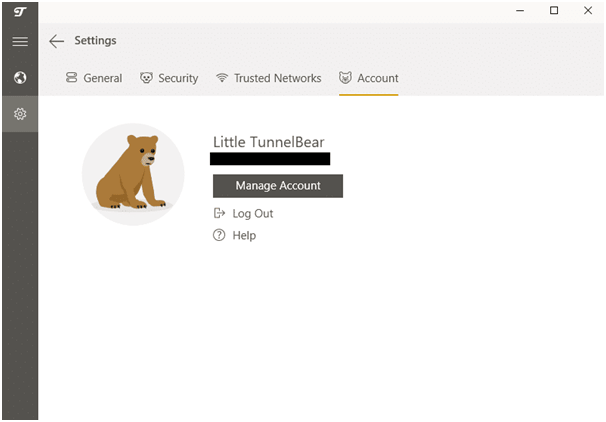Viewport: 606px width, 422px height.
Task: Select the Account tab label
Action: tap(378, 78)
